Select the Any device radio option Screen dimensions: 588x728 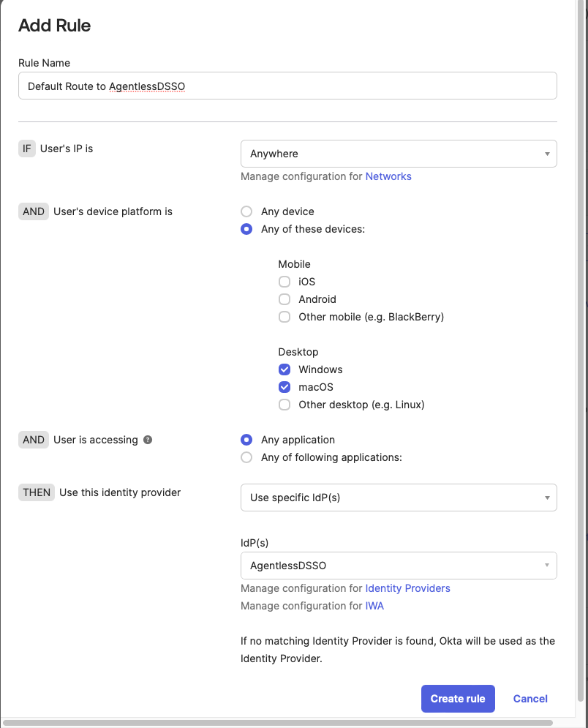pos(246,211)
